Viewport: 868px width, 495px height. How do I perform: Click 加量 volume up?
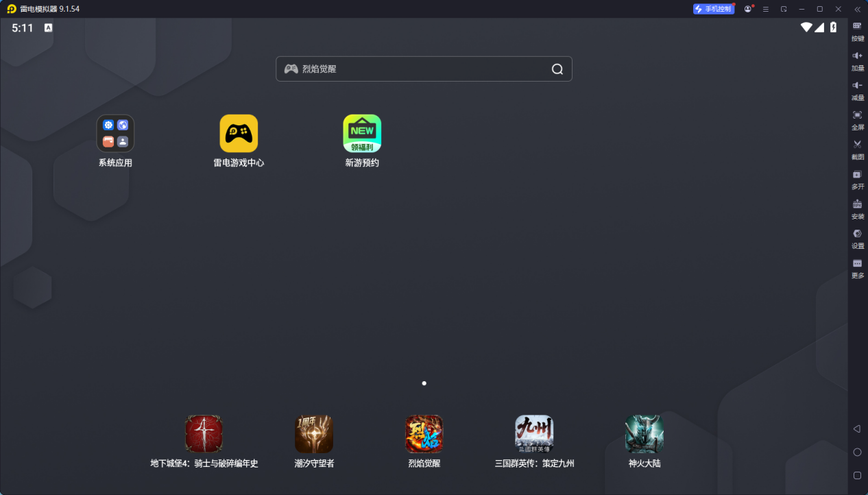coord(857,61)
